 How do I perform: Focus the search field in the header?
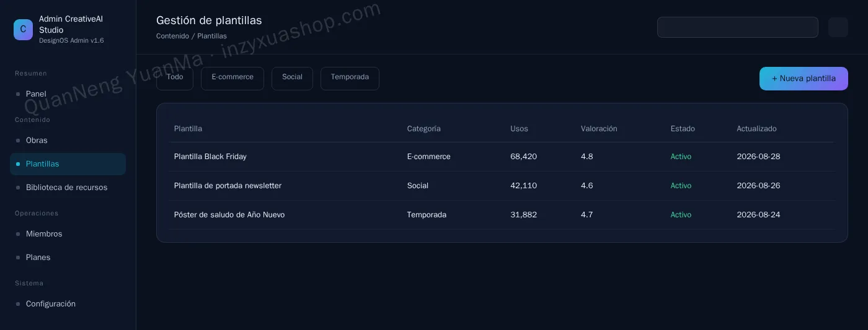(738, 27)
